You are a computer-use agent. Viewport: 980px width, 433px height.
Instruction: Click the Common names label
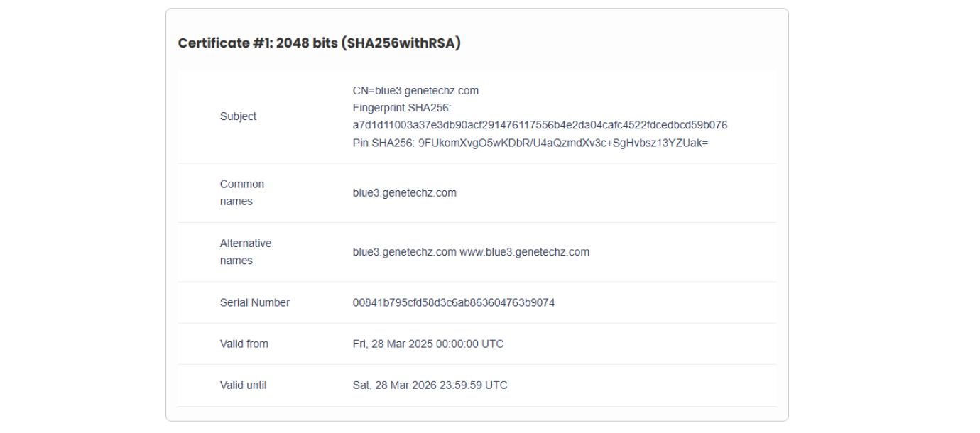tap(242, 193)
